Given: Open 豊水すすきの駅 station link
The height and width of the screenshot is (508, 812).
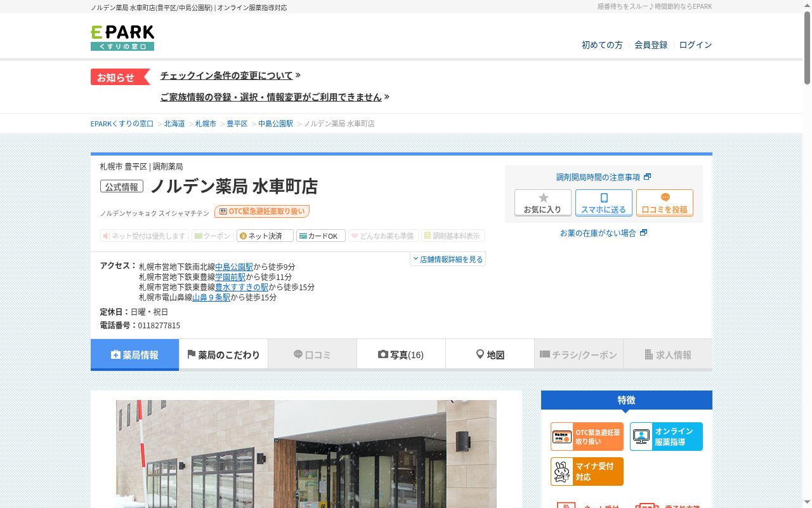Looking at the screenshot, I should coord(242,287).
